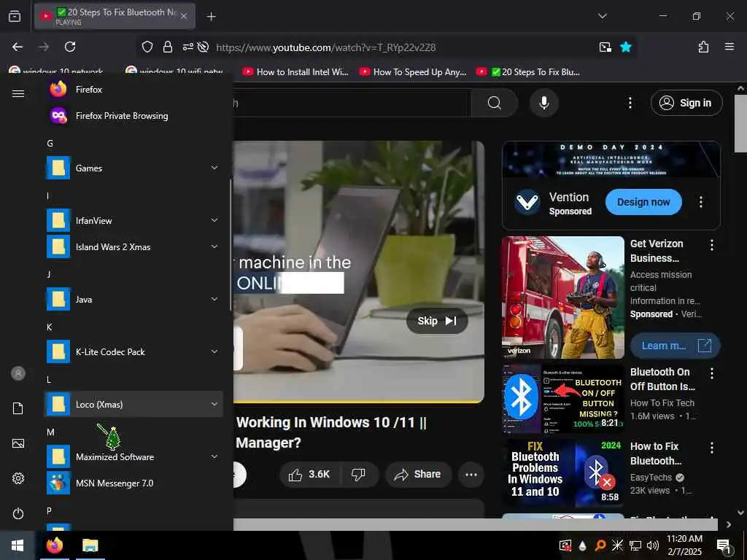Expand the Island Wars 2 Xmas folder

point(134,246)
